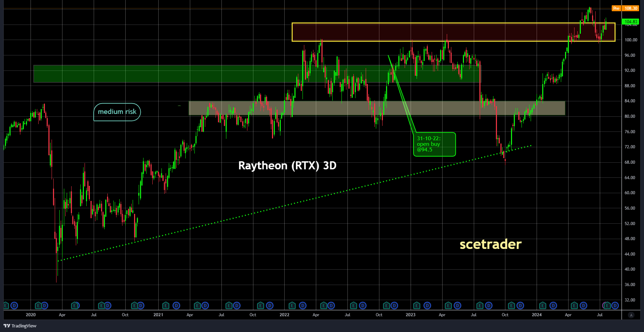Open the August 2020 dividend marker
This screenshot has width=644, height=332.
[108, 306]
